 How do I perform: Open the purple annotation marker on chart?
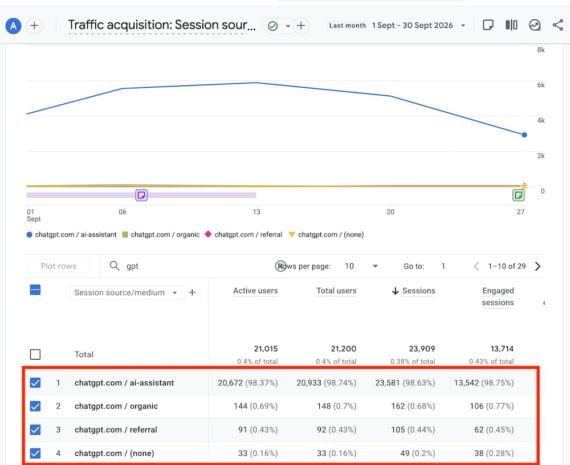(141, 195)
